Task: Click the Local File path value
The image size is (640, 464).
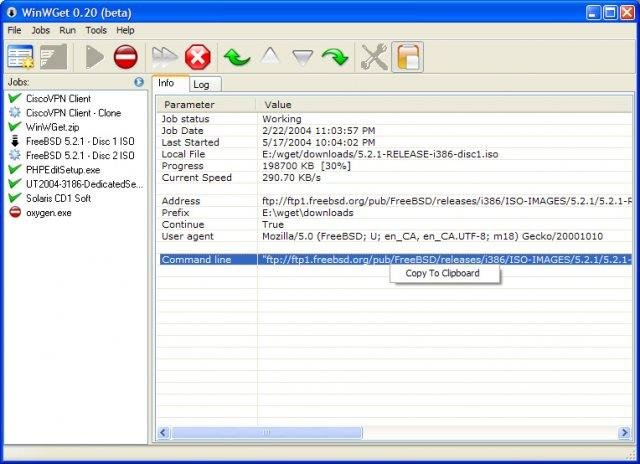Action: 380,154
